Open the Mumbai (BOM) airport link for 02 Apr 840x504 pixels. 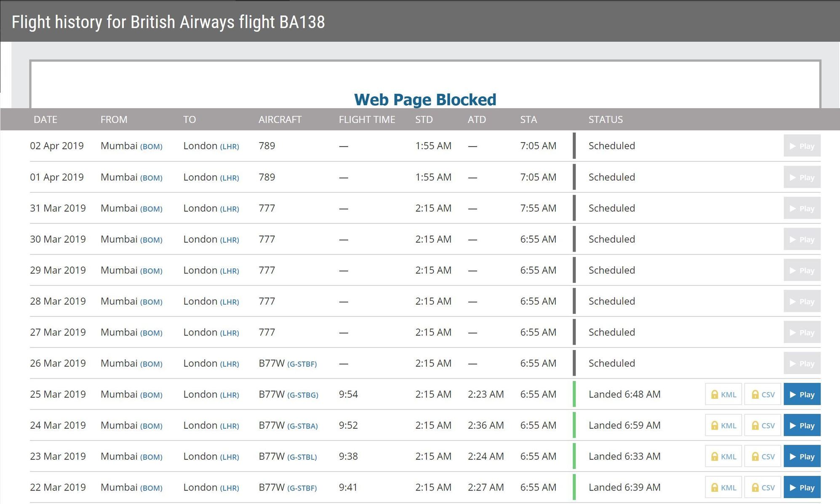[x=131, y=146]
